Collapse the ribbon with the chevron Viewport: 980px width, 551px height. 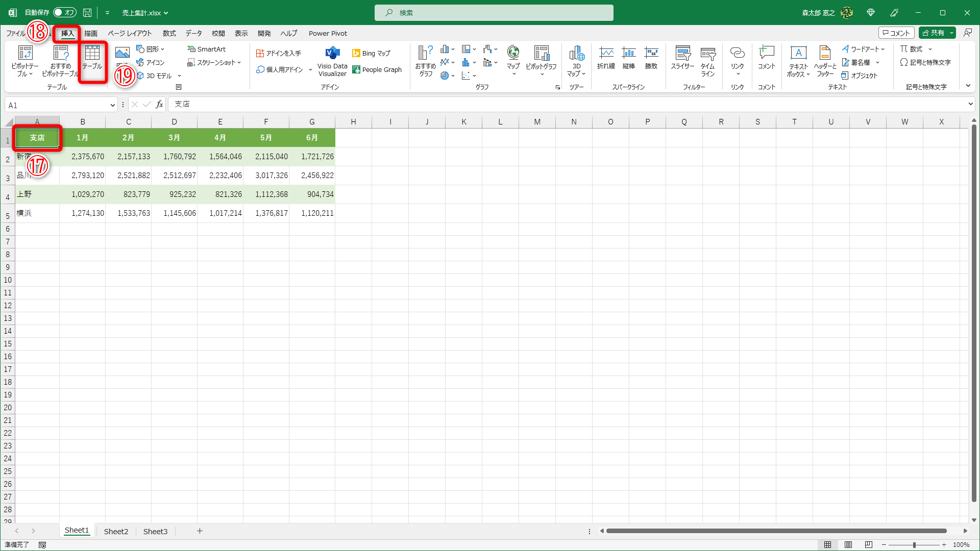[968, 86]
